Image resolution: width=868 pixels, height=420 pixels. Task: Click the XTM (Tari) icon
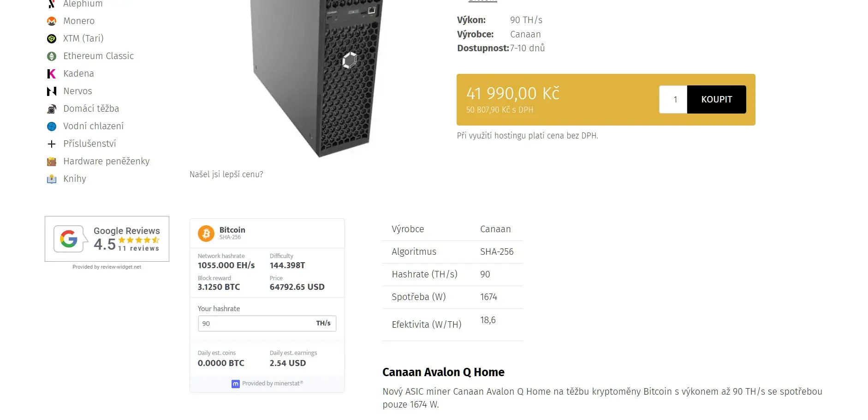coord(52,39)
